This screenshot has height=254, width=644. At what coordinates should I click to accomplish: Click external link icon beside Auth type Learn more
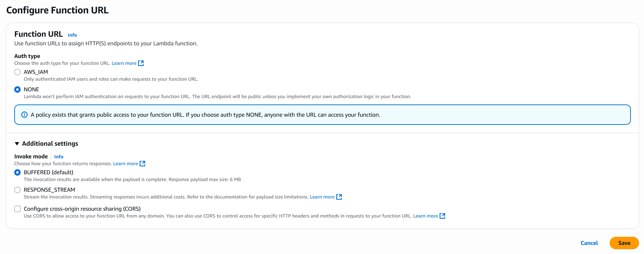pos(141,63)
